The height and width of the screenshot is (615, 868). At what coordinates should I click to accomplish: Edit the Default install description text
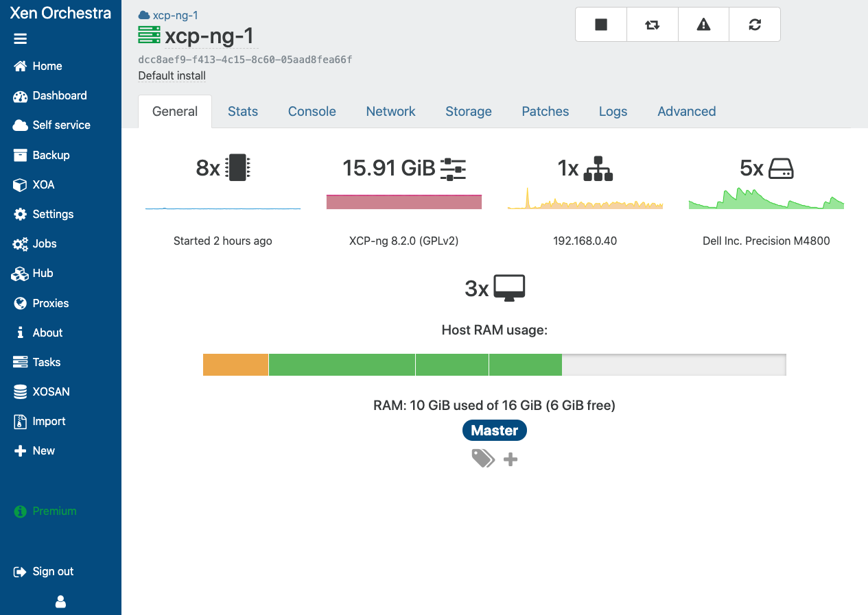click(172, 75)
